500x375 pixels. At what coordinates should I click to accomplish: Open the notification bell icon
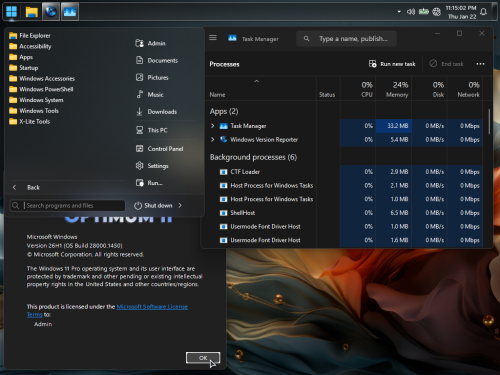(483, 12)
